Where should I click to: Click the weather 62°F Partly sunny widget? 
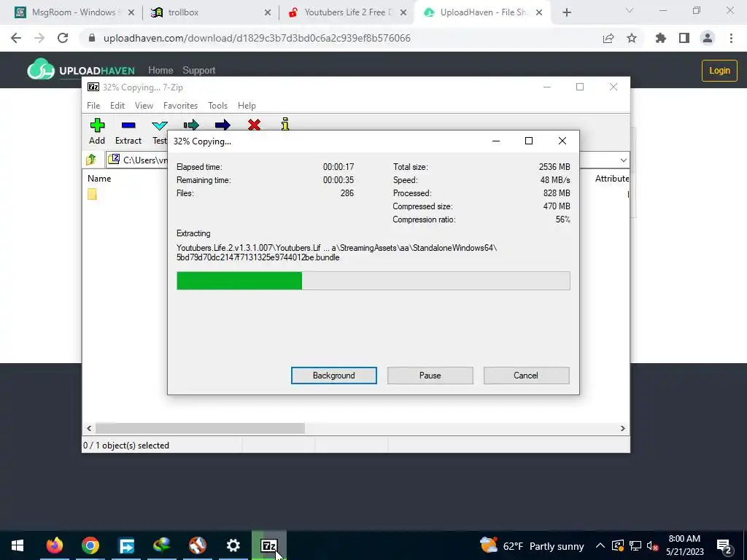(x=532, y=545)
